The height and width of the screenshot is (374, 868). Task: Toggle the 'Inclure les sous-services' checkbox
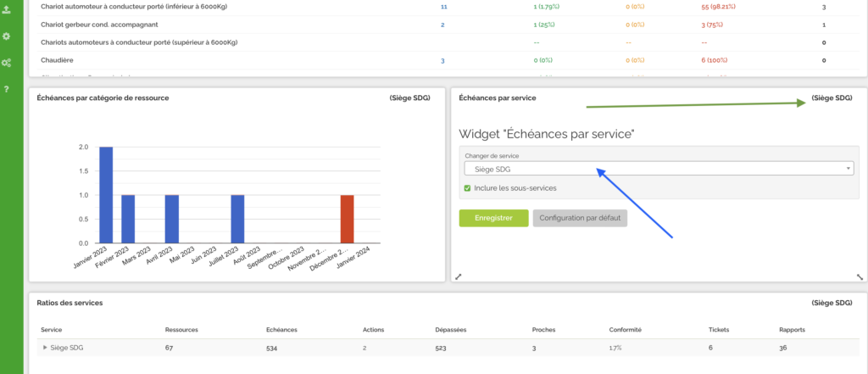pos(468,187)
